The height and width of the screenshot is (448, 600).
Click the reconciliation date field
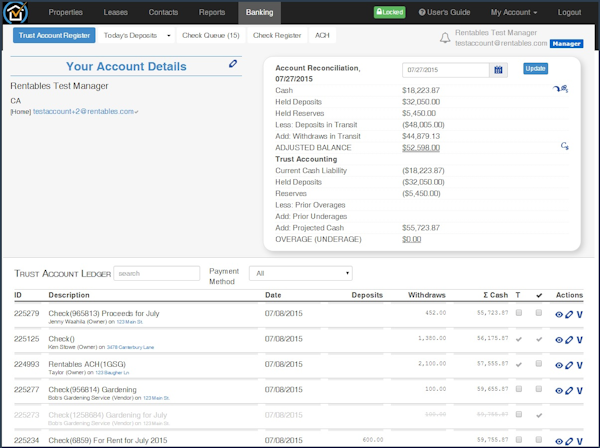[446, 70]
